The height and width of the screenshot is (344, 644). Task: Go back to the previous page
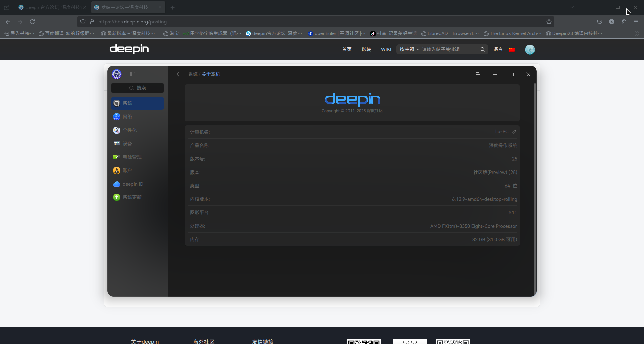point(8,22)
